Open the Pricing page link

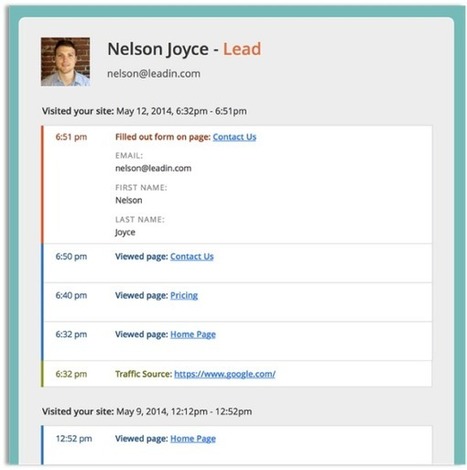[x=184, y=296]
